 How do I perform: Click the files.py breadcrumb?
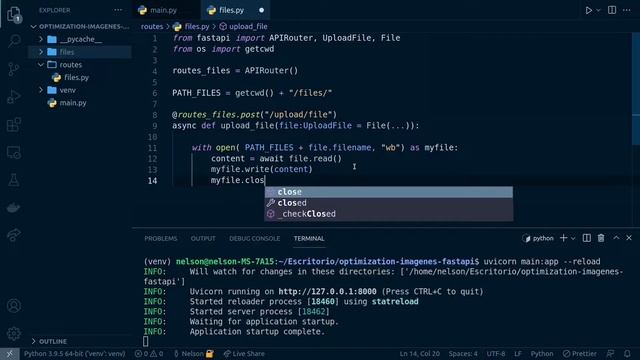[196, 27]
